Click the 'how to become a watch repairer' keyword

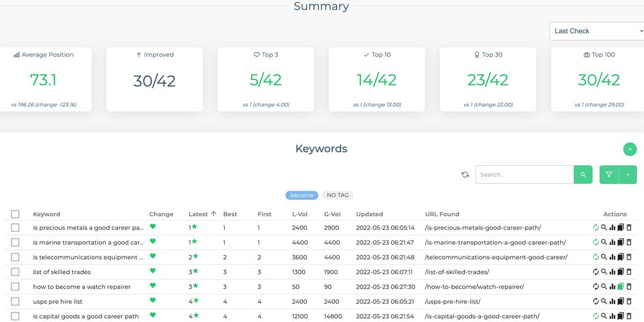click(82, 287)
